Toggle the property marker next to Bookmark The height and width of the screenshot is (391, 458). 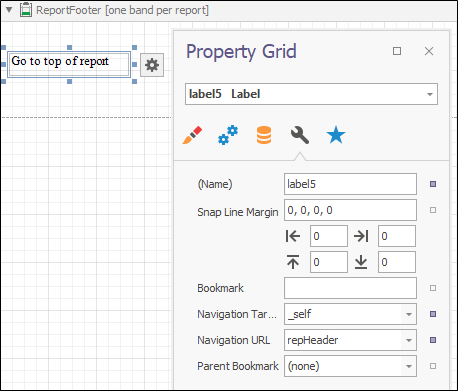pyautogui.click(x=433, y=288)
